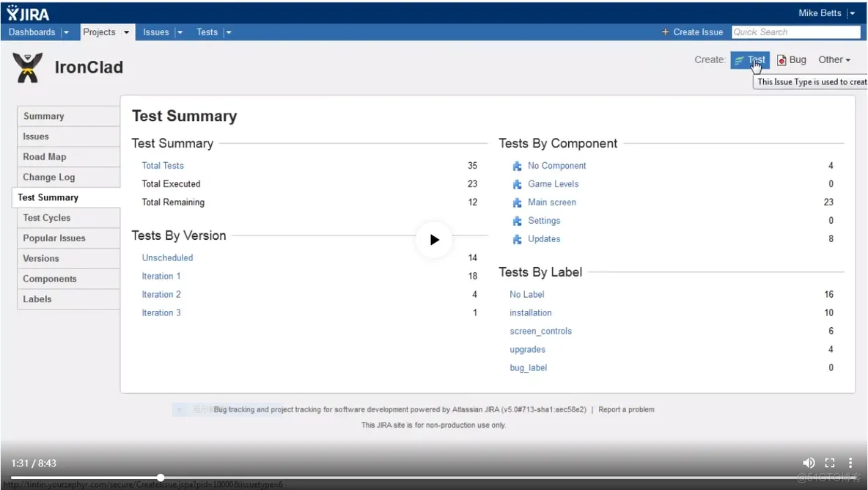The height and width of the screenshot is (490, 868).
Task: Click the Total Executed label
Action: pos(171,184)
